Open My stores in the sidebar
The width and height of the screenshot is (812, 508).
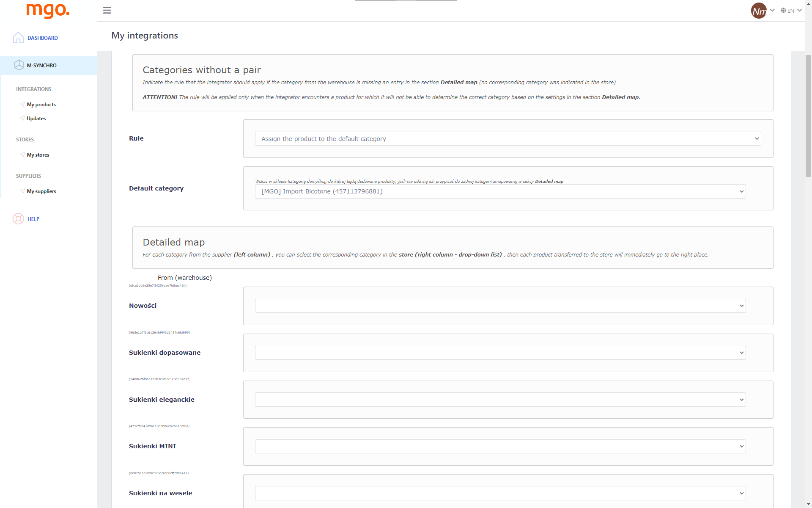[38, 155]
